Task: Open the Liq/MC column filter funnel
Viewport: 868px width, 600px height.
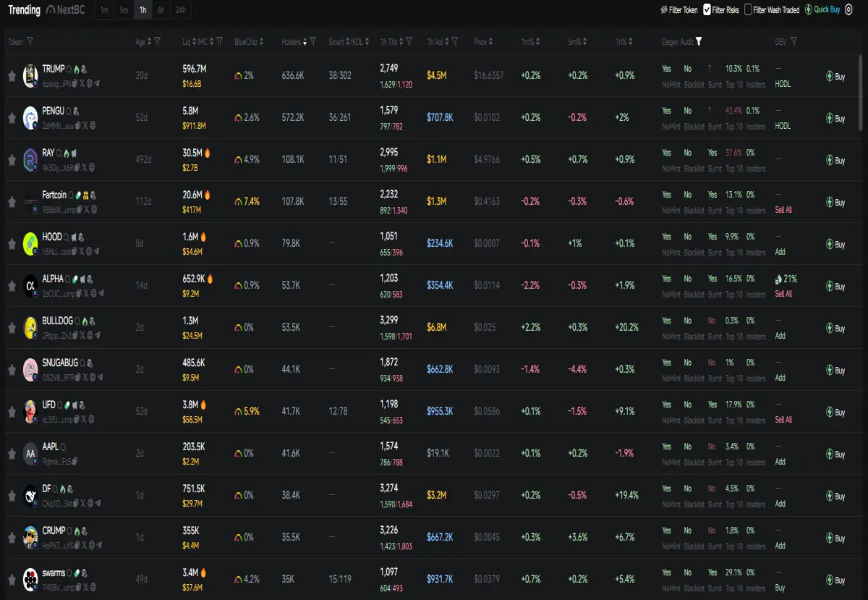Action: [219, 42]
